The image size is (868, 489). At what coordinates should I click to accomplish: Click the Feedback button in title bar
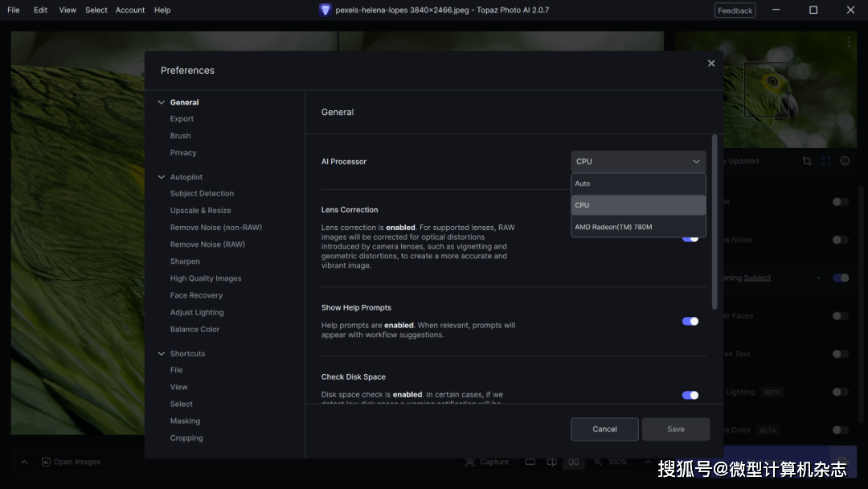click(x=735, y=10)
